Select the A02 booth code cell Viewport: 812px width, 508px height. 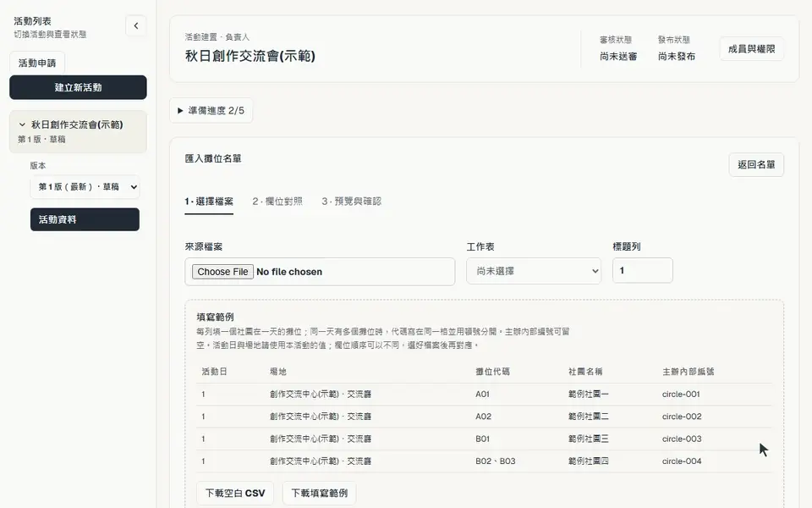pos(484,417)
